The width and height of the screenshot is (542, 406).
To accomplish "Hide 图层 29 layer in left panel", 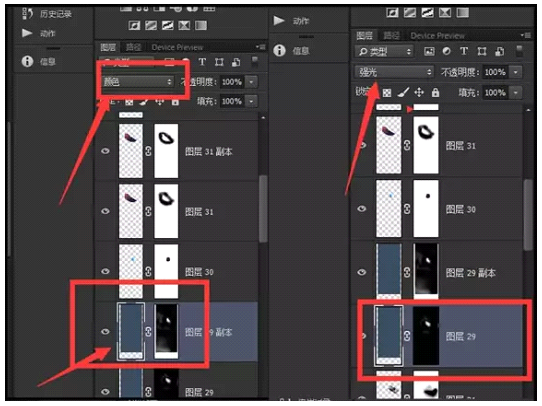I will tap(105, 391).
